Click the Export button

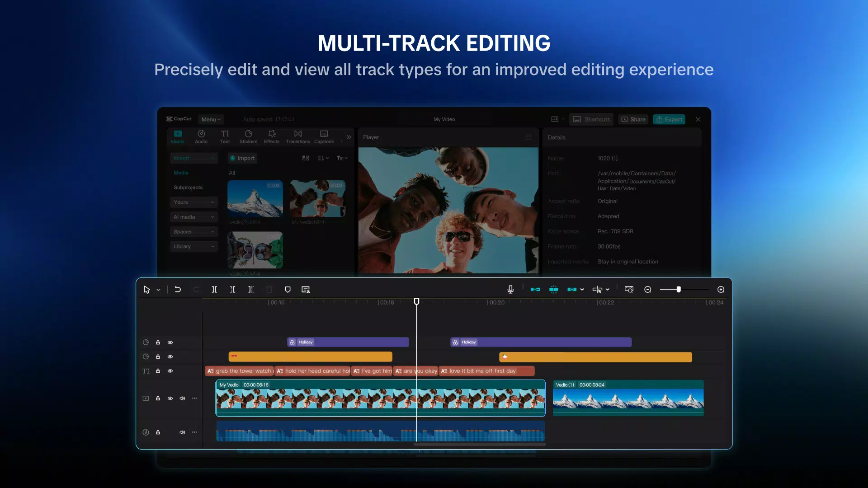click(669, 119)
